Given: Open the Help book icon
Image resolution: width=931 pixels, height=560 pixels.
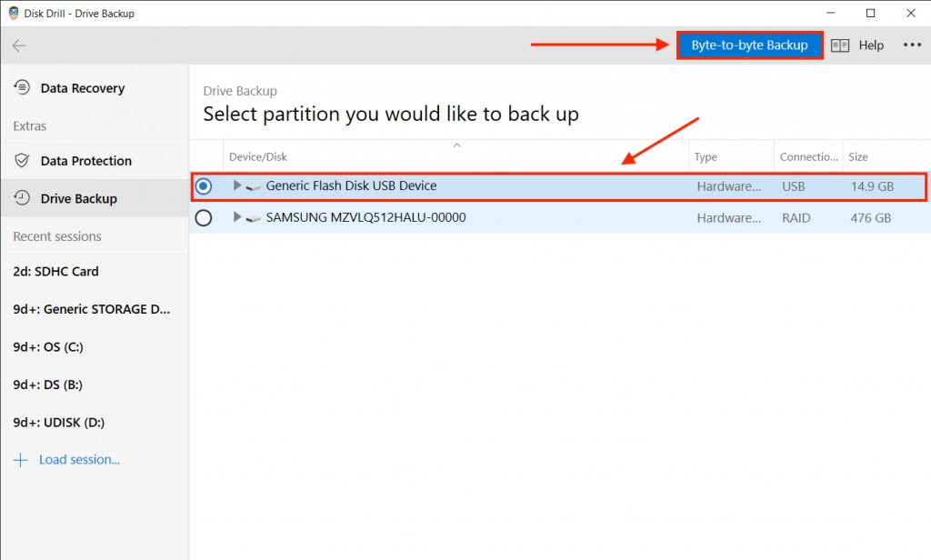Looking at the screenshot, I should [839, 45].
